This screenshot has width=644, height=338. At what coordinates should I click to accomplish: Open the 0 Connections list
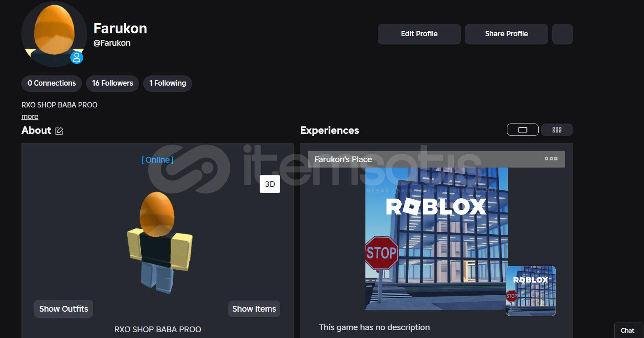tap(51, 83)
